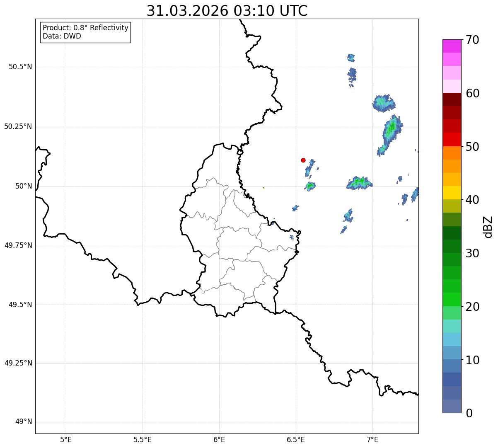Click the 7°E longitude tick label
This screenshot has width=498, height=448.
click(372, 439)
